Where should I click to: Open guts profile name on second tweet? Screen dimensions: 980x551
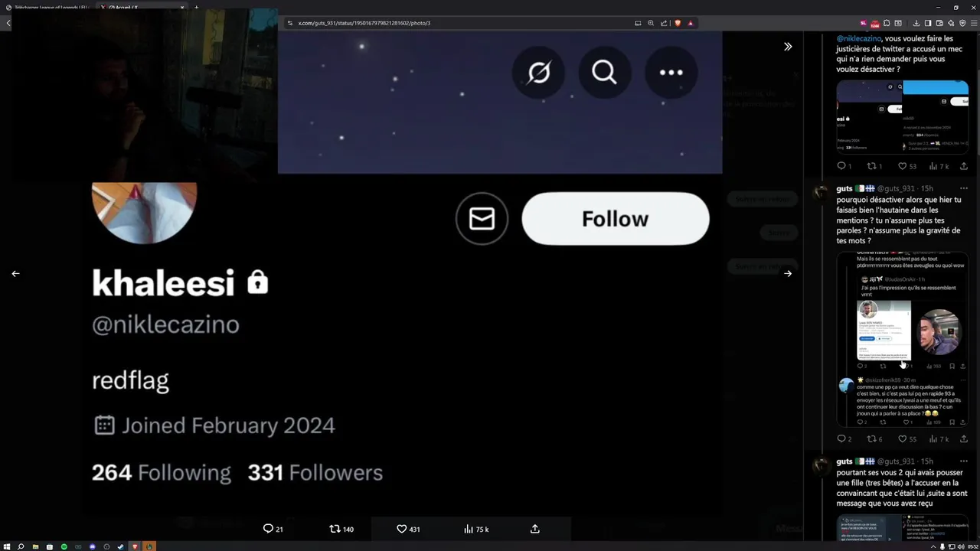tap(844, 461)
